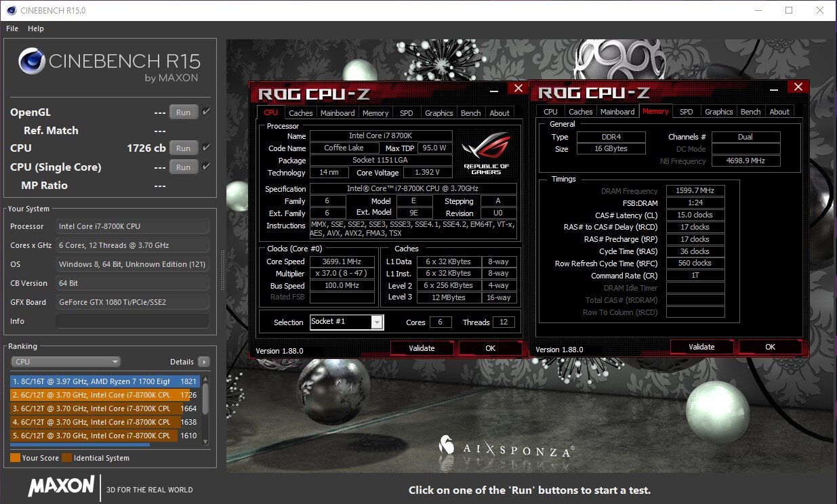The height and width of the screenshot is (504, 837).
Task: Click the Cinebench R15 logo icon
Action: tap(31, 61)
